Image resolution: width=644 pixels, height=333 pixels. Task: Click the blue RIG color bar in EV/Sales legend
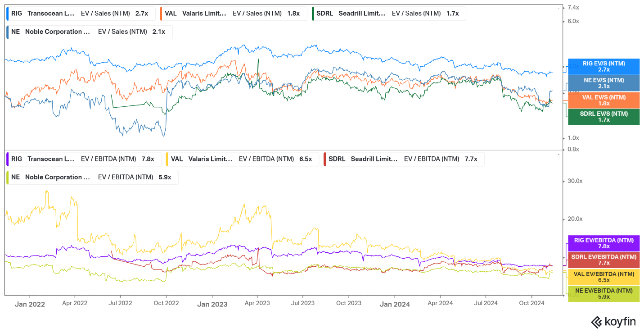tap(8, 14)
